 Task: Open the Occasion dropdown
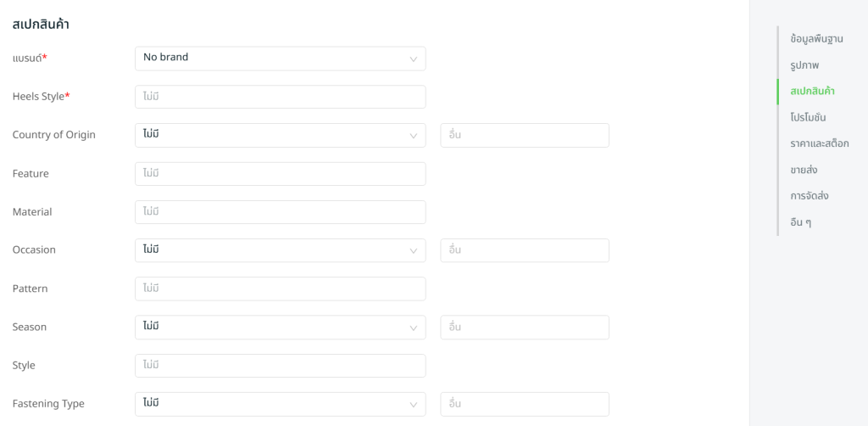point(280,250)
